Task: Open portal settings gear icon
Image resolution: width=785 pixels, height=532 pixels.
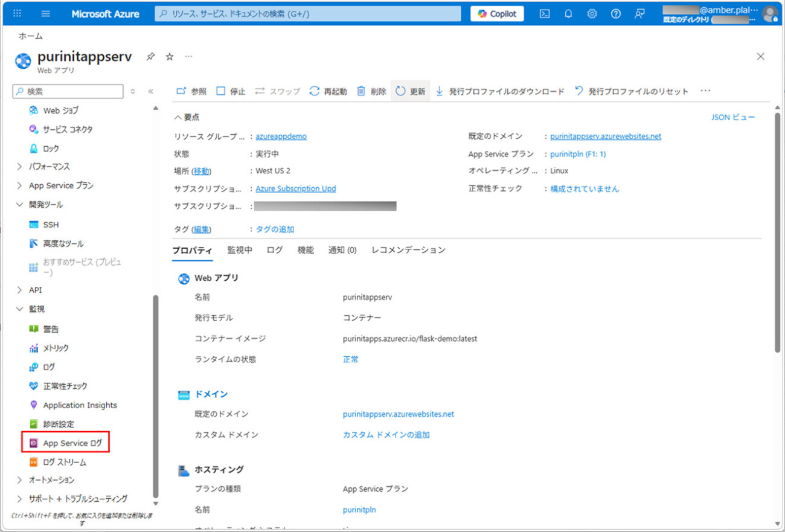Action: [x=592, y=14]
